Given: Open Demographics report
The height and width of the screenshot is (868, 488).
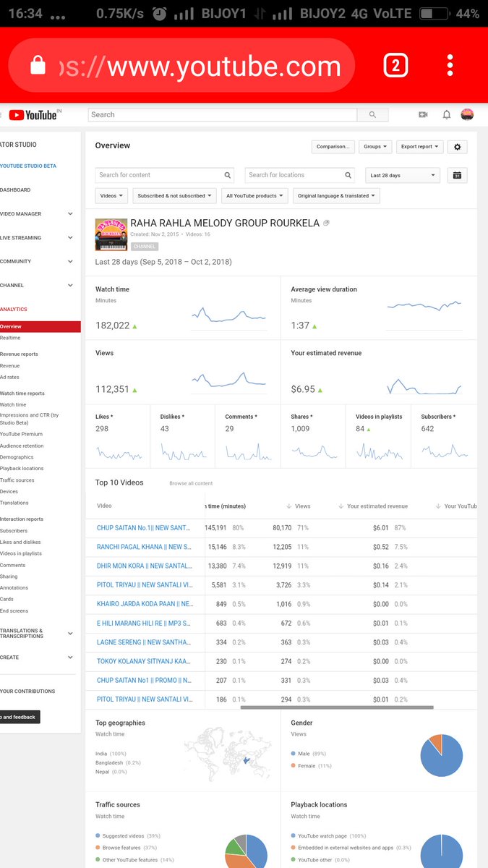Looking at the screenshot, I should 17,457.
